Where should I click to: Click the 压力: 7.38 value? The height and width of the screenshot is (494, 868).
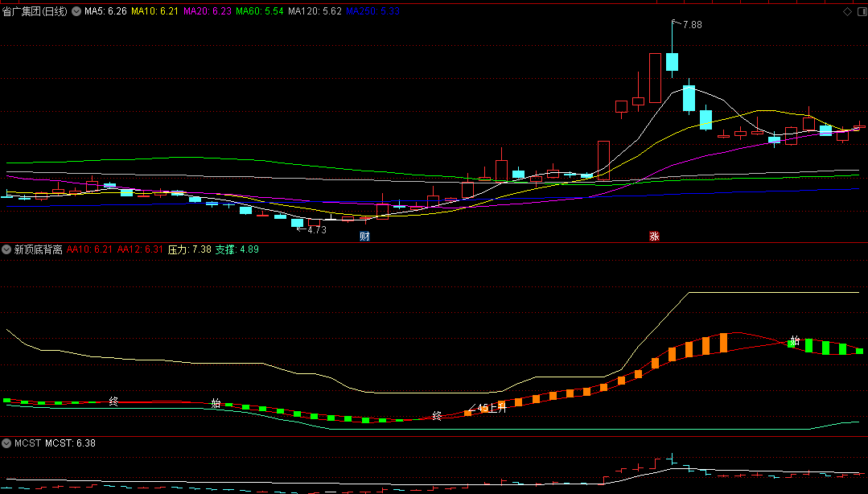pyautogui.click(x=190, y=249)
